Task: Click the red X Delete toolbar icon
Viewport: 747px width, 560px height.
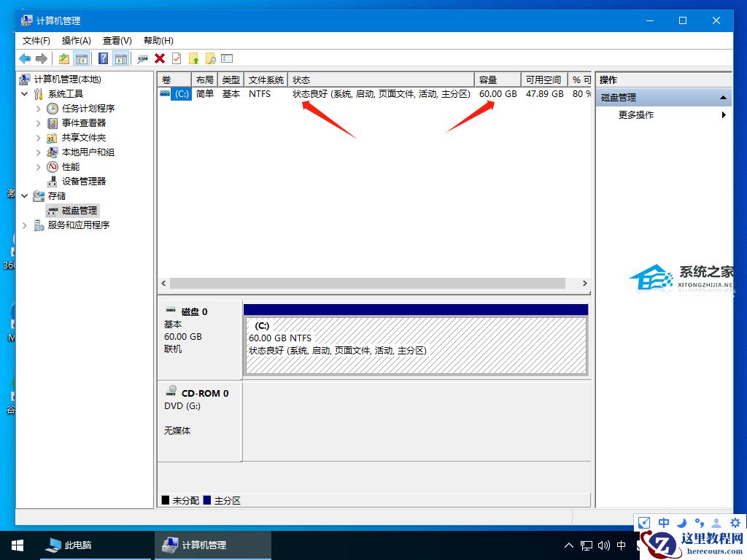Action: [x=160, y=58]
